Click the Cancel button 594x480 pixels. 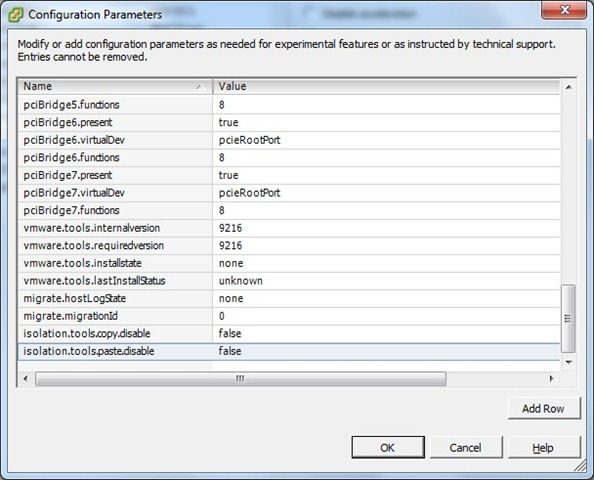pyautogui.click(x=466, y=447)
